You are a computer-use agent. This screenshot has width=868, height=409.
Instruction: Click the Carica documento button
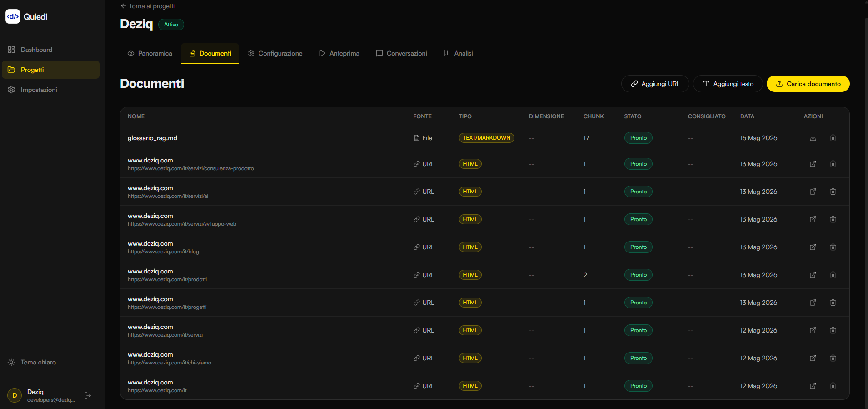(808, 84)
